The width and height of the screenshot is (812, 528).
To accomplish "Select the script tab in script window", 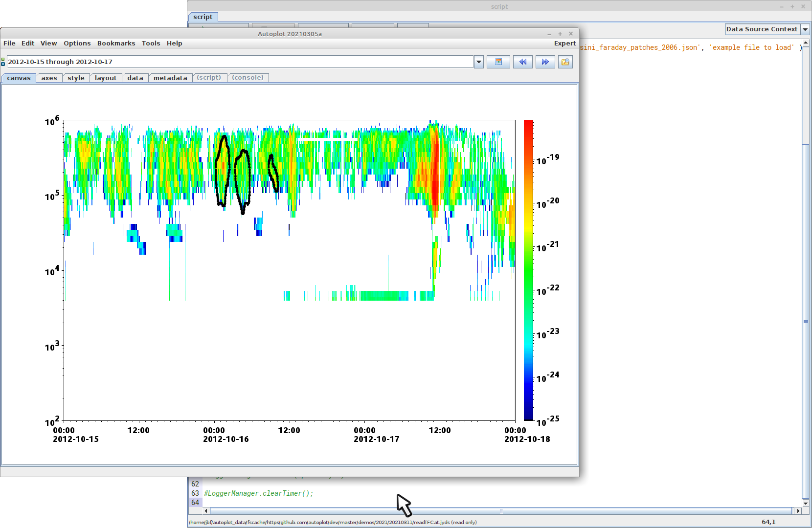I will click(x=203, y=17).
